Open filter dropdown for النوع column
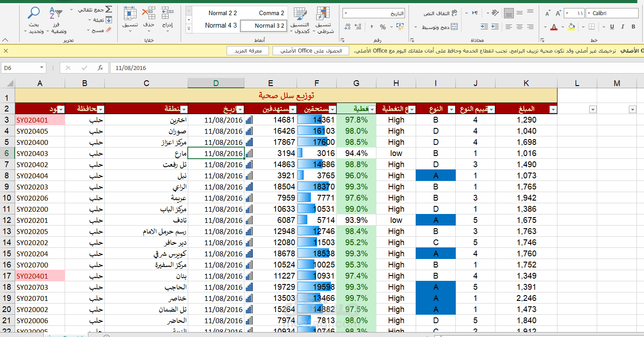The width and height of the screenshot is (644, 337). tap(451, 109)
